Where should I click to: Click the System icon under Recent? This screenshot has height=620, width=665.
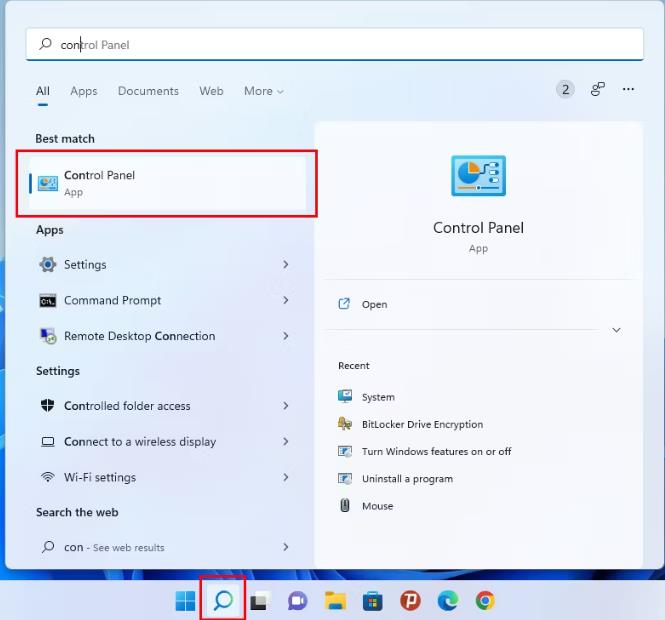[x=345, y=397]
